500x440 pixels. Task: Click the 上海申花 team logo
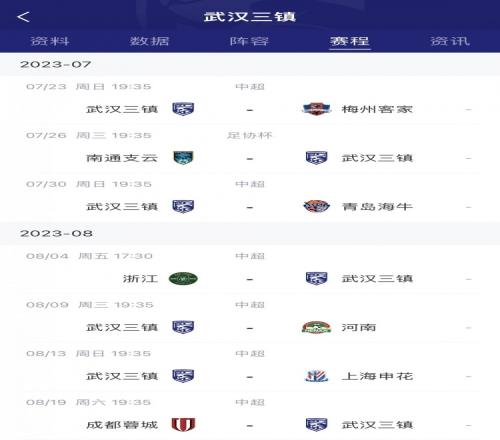tap(316, 376)
